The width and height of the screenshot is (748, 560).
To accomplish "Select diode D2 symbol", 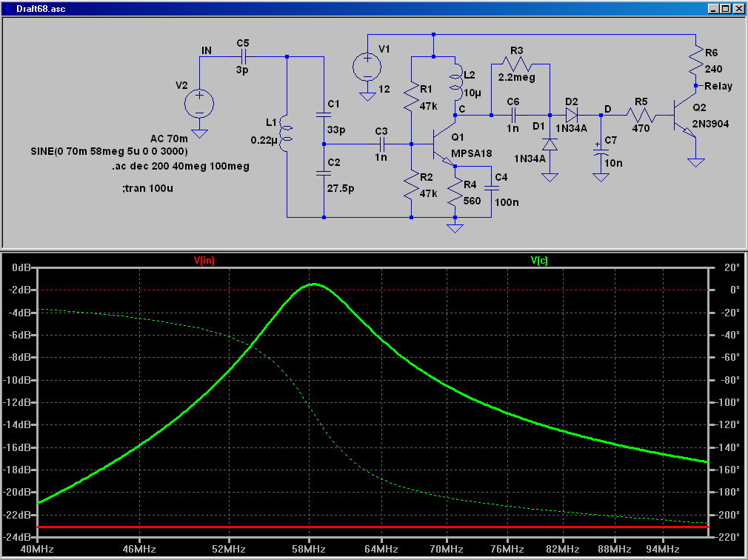I will 572,115.
